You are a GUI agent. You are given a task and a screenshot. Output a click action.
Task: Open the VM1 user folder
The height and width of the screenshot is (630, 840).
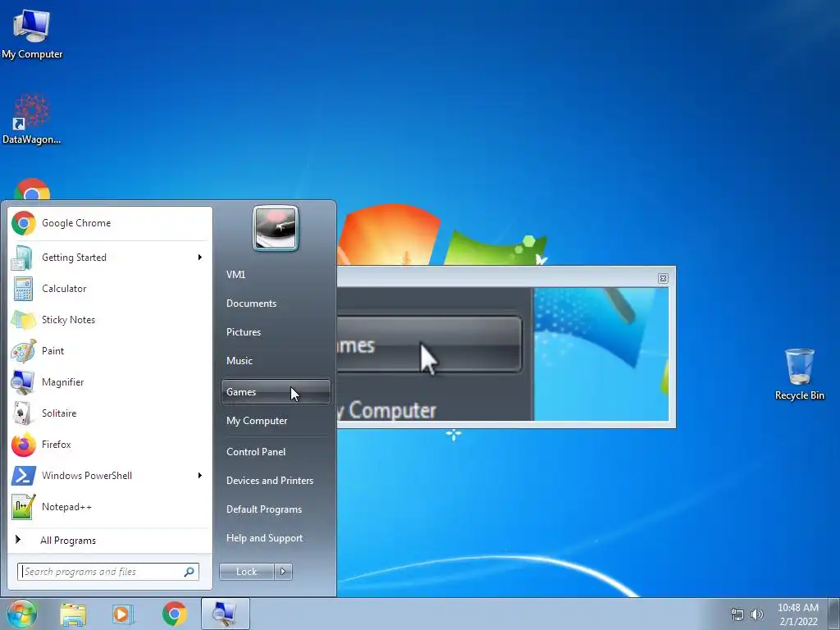[x=276, y=274]
